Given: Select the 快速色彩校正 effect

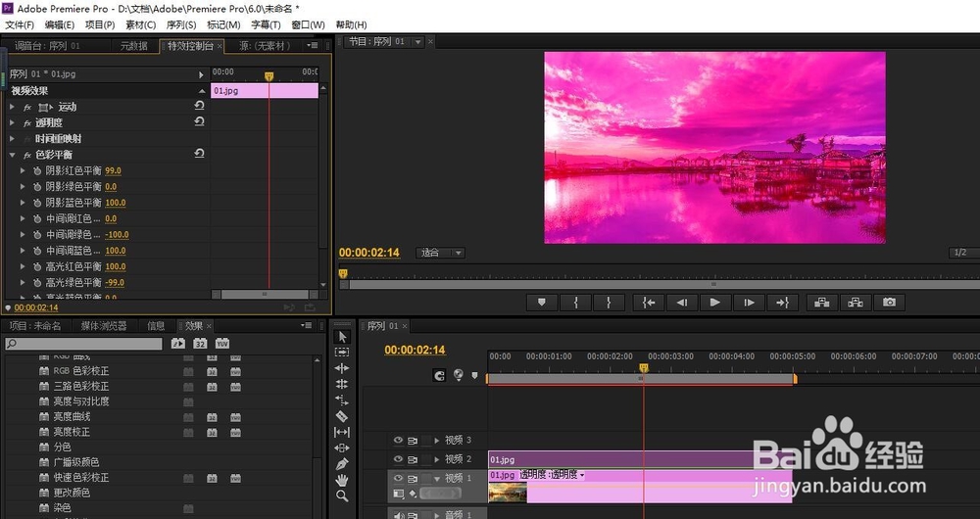Looking at the screenshot, I should click(81, 478).
